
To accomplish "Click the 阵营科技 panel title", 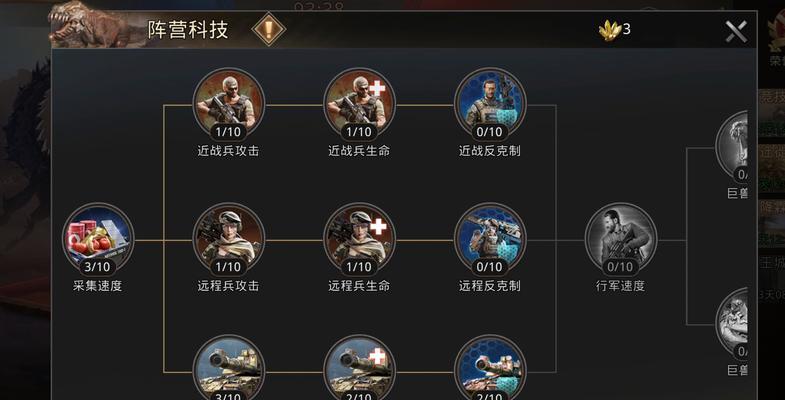I will (x=188, y=30).
